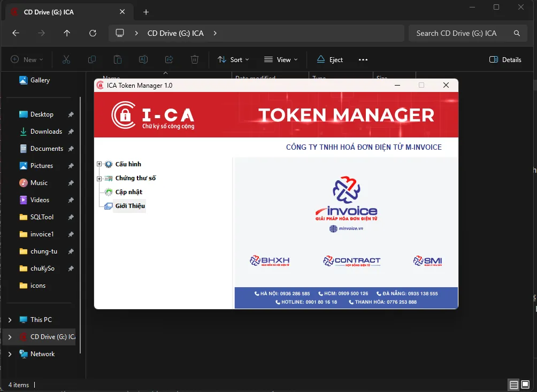Open Cập nhật in the tree
The image size is (537, 392).
click(x=129, y=192)
